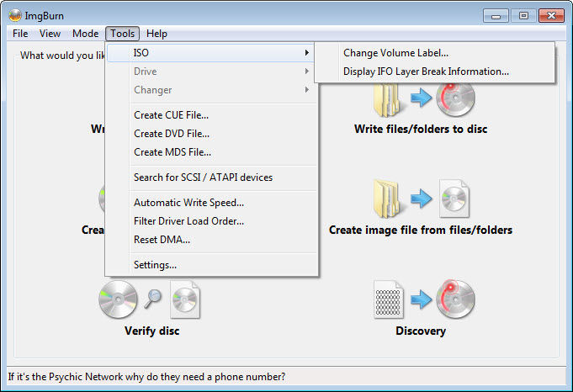This screenshot has width=573, height=392.
Task: Close the open Tools menu
Action: (x=122, y=34)
